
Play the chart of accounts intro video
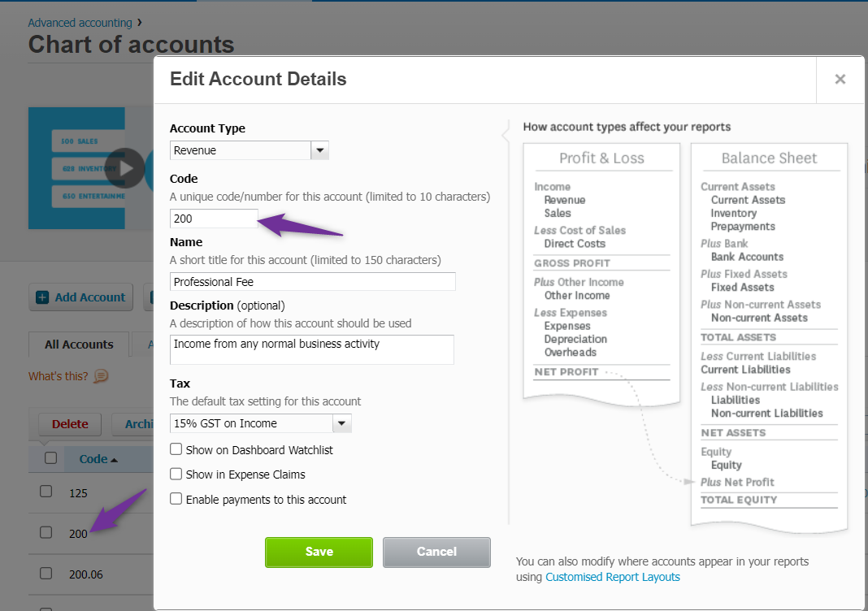click(126, 168)
